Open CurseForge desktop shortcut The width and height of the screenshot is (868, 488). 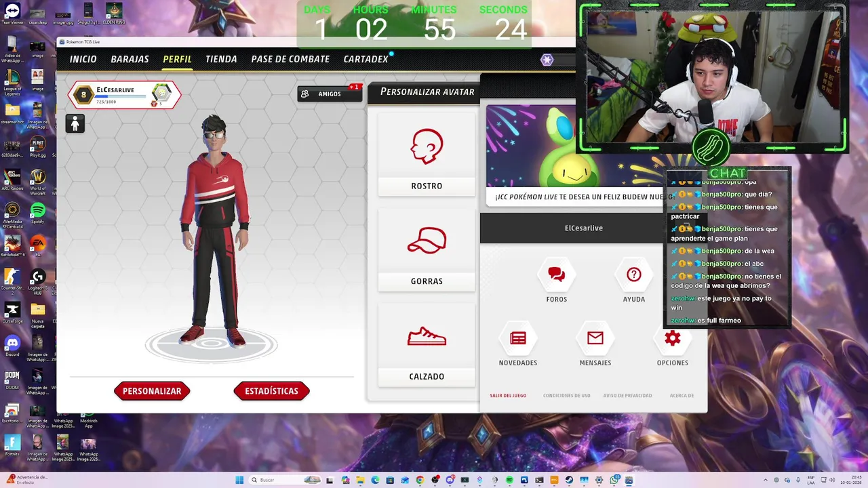(12, 312)
